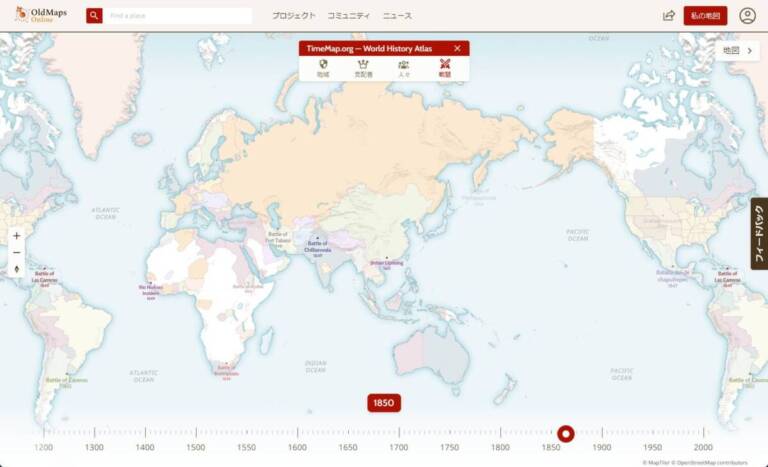Viewport: 768px width, 467px height.
Task: Jump timeline to 1700
Action: click(399, 447)
